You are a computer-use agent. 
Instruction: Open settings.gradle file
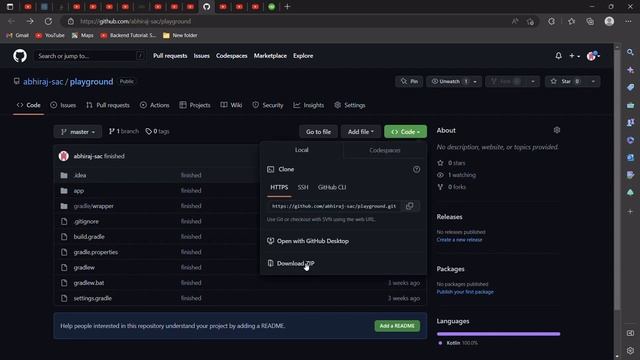93,298
